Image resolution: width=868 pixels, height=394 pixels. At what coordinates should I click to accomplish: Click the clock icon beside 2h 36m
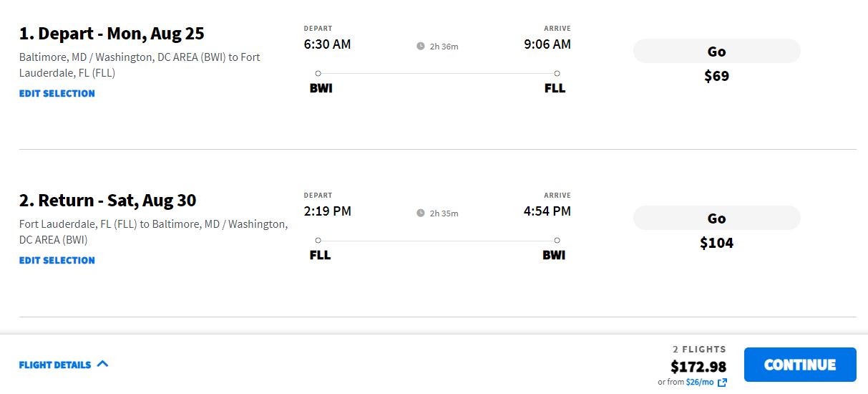(421, 47)
